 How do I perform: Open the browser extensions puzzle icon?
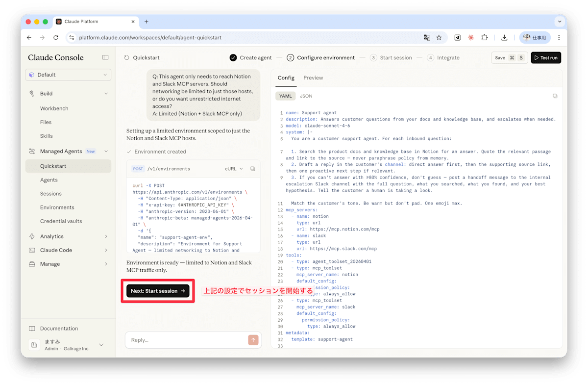pyautogui.click(x=484, y=37)
